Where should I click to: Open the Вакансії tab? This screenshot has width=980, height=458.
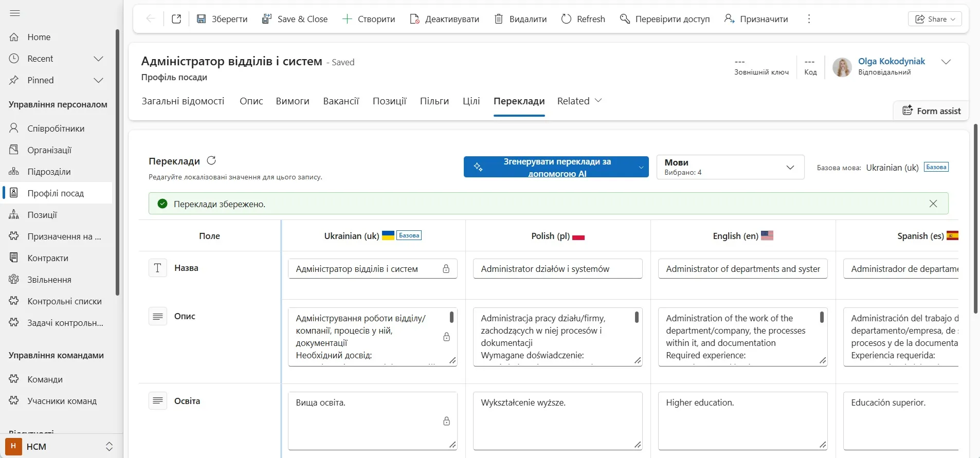341,101
